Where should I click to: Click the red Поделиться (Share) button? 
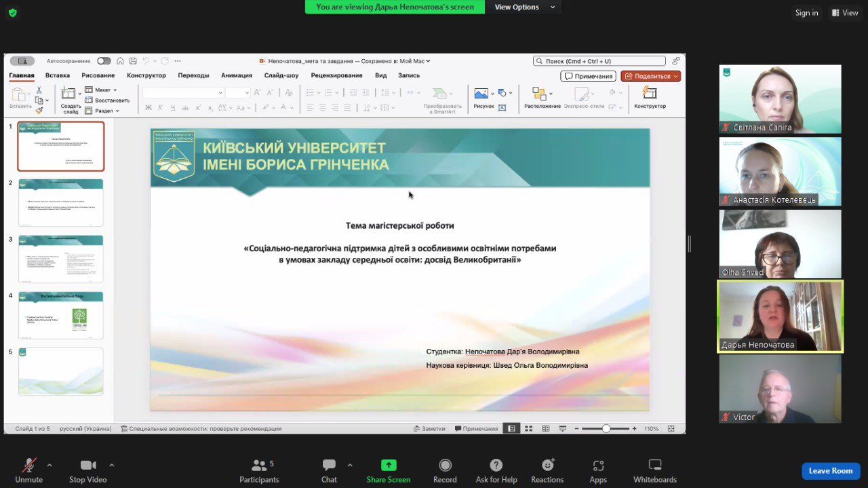pyautogui.click(x=649, y=76)
